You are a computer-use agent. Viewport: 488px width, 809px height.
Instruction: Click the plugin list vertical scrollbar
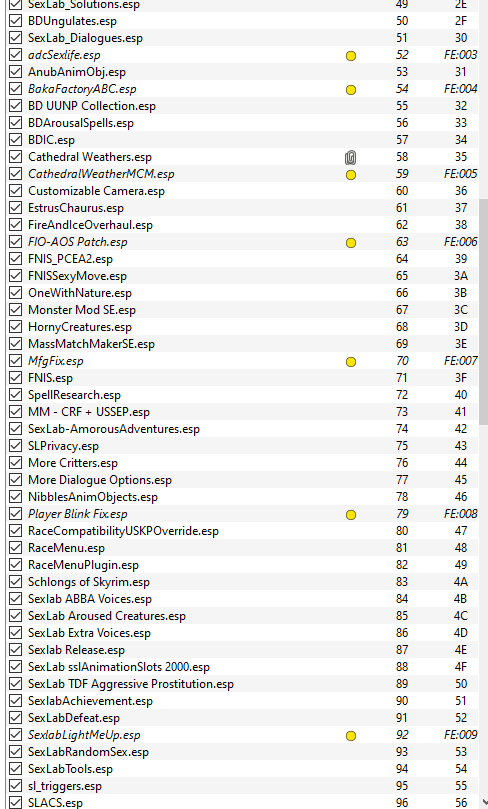[x=483, y=310]
